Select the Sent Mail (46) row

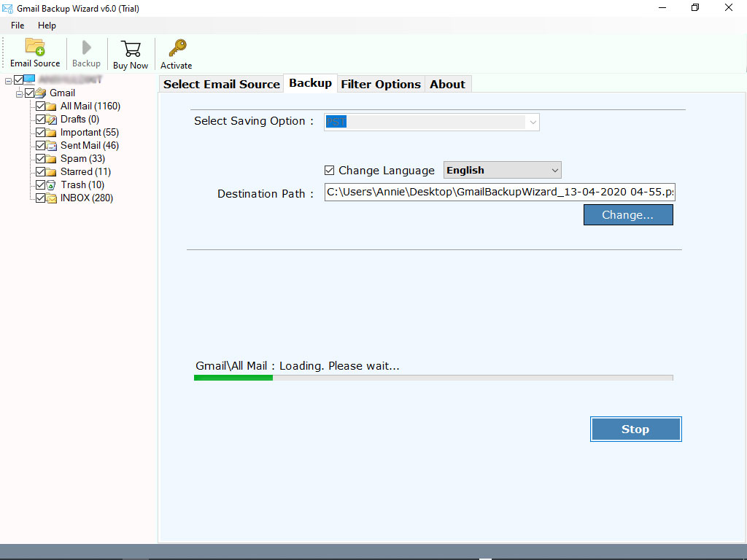(89, 145)
